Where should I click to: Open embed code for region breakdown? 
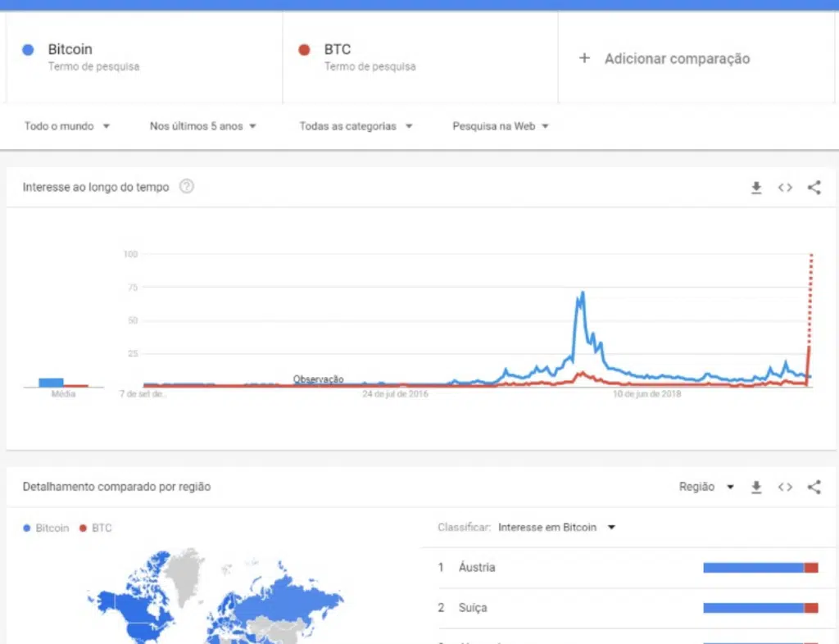785,488
